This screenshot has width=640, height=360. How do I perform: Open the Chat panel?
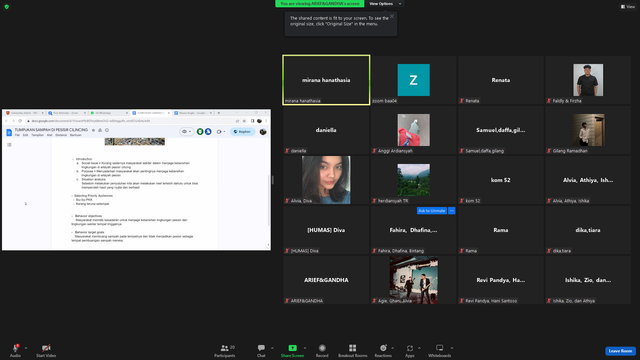[261, 350]
